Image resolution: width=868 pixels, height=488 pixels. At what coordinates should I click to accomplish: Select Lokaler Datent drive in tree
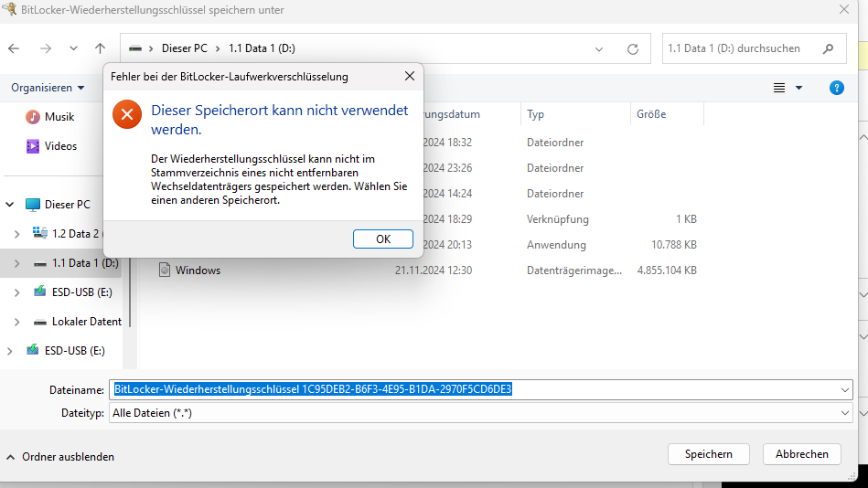tap(86, 322)
